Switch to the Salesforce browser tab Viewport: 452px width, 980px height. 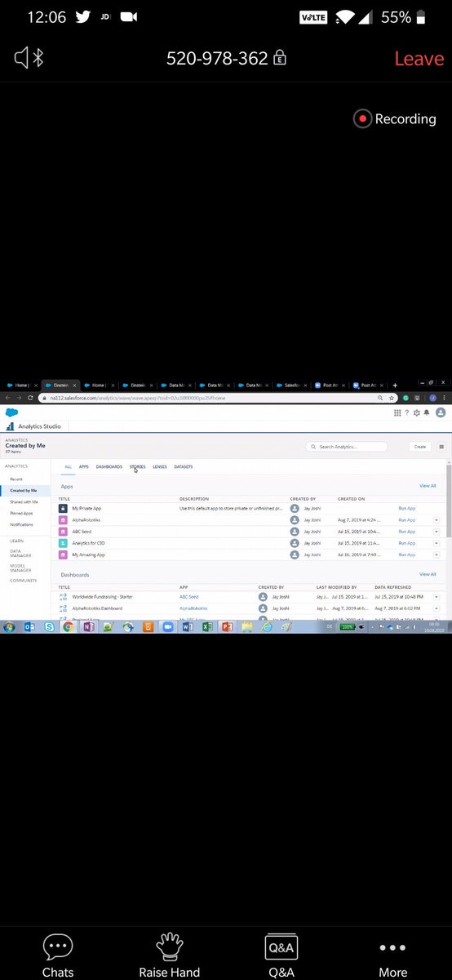coord(293,384)
